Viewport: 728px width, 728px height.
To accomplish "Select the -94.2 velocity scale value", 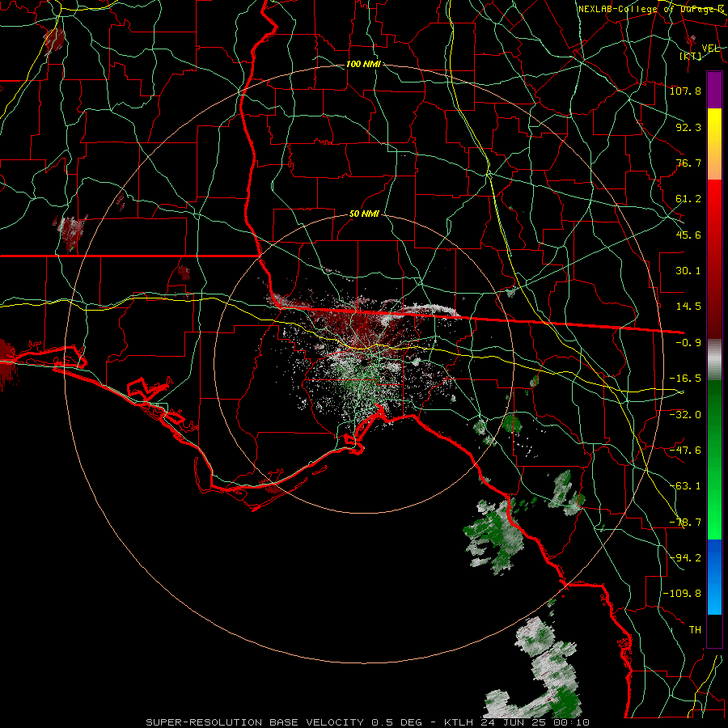I will (685, 557).
